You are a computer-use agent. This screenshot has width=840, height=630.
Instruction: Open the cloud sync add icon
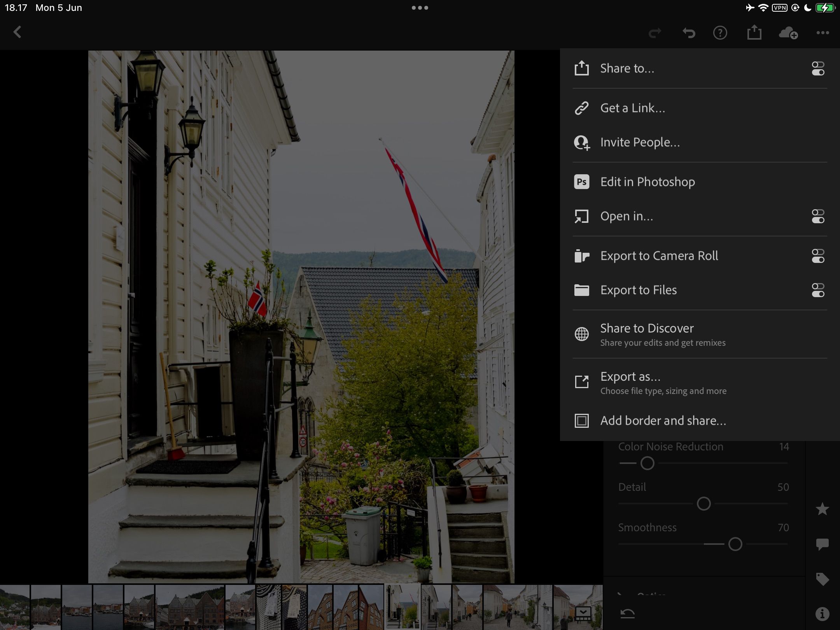click(x=788, y=33)
